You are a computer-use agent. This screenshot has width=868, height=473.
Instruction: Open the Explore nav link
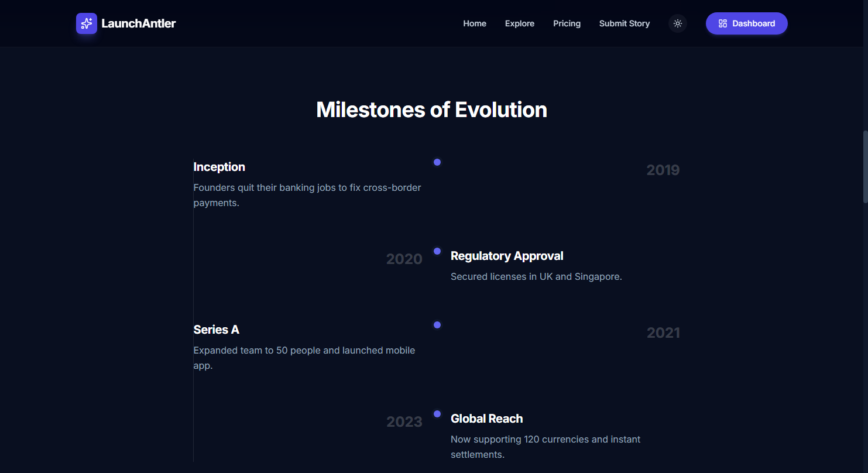(520, 23)
